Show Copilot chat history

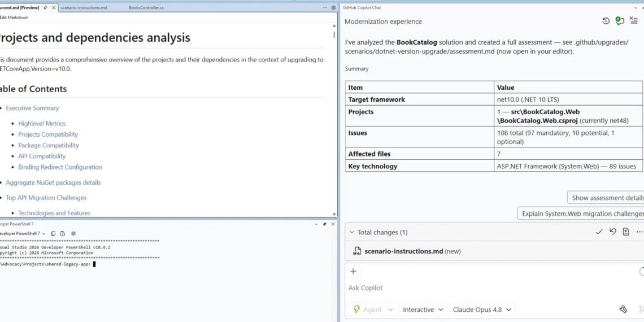(606, 21)
